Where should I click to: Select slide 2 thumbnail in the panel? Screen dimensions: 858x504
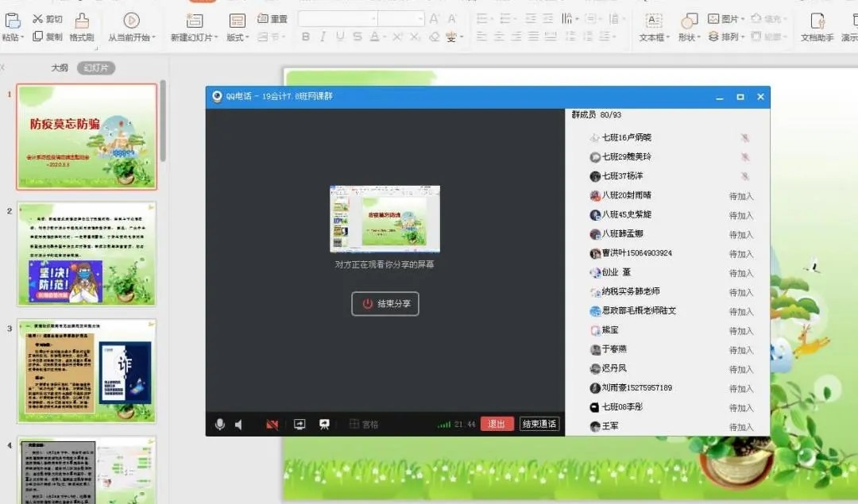(x=87, y=254)
